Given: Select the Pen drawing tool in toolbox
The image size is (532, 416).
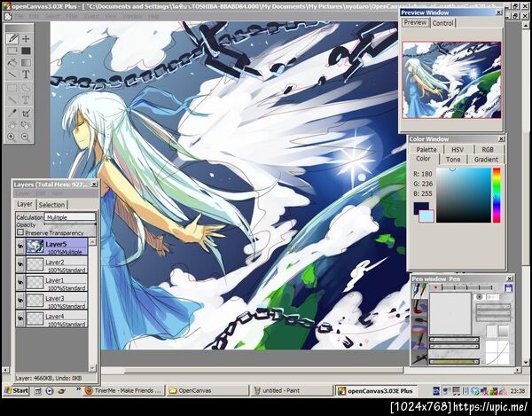Looking at the screenshot, I should [12, 38].
